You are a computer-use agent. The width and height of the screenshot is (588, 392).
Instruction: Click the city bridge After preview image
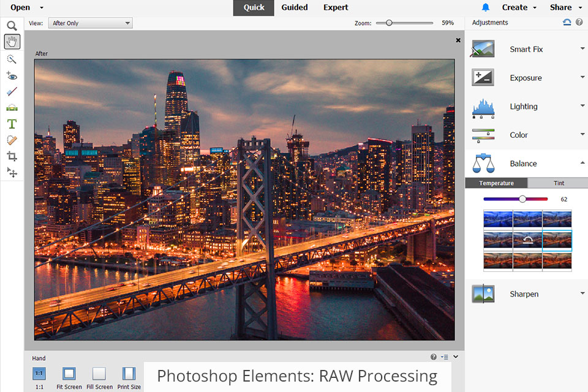[x=244, y=200]
